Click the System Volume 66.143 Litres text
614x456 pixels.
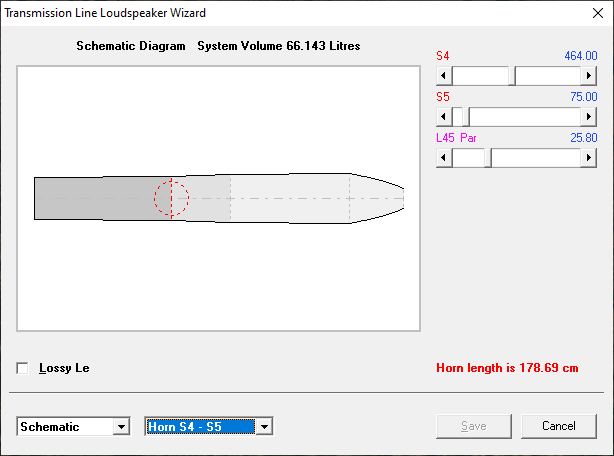278,46
